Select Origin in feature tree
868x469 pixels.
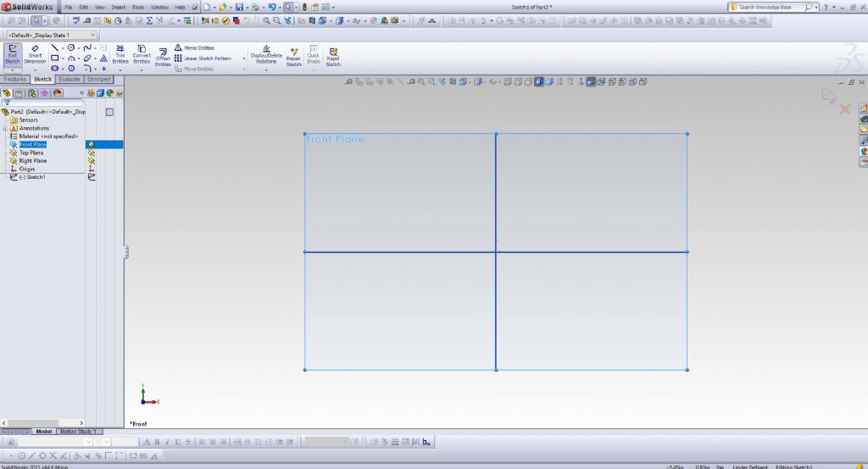click(26, 169)
